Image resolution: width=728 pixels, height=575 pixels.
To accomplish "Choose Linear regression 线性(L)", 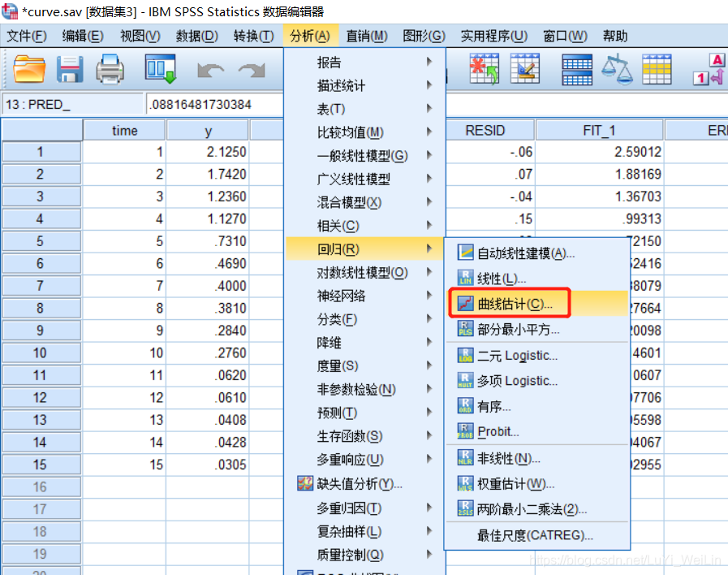I will pyautogui.click(x=537, y=279).
